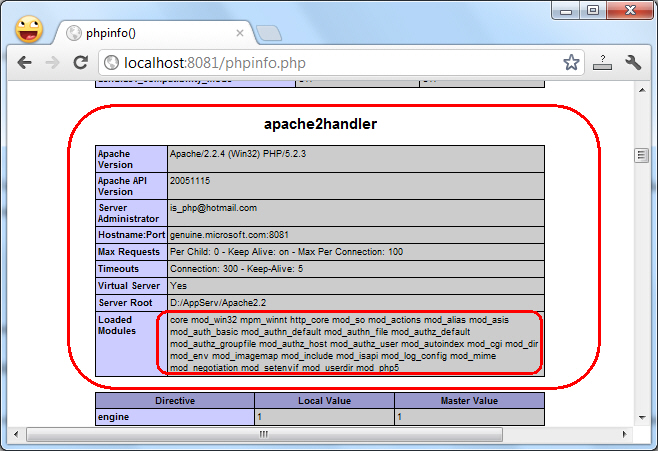Click the smiley profile avatar icon

(29, 29)
